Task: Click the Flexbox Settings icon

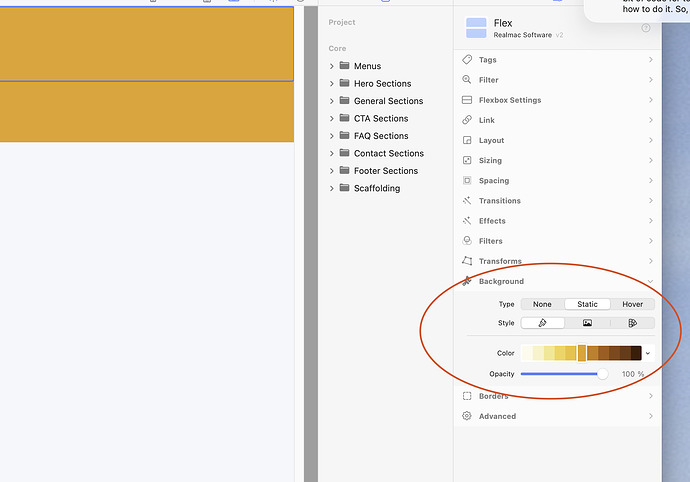Action: (467, 100)
